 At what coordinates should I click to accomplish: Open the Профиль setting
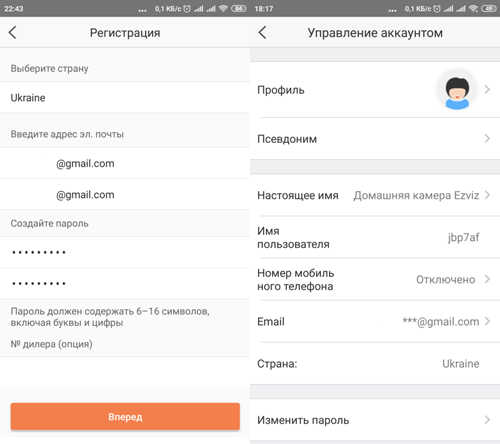tap(375, 89)
